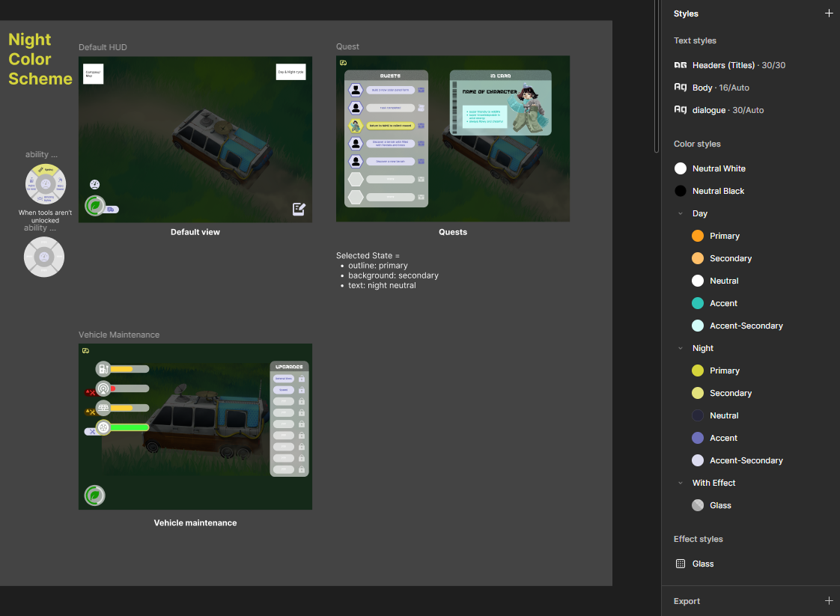Click the green leaf icon in Vehicle maintenance
Image resolution: width=840 pixels, height=616 pixels.
94,495
